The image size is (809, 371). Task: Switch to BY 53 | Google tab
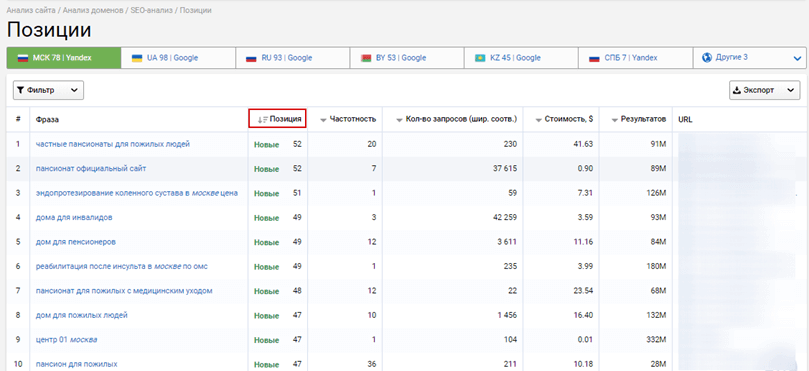point(407,58)
